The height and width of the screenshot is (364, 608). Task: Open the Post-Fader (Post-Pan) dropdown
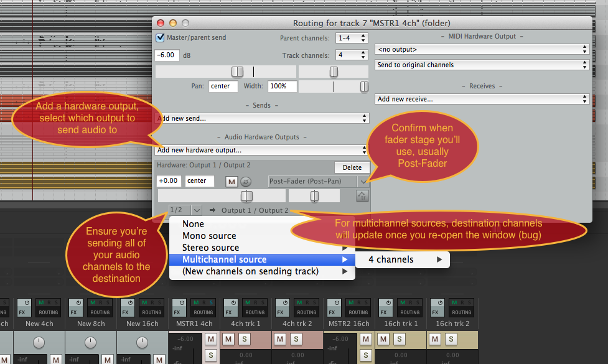[x=317, y=181]
